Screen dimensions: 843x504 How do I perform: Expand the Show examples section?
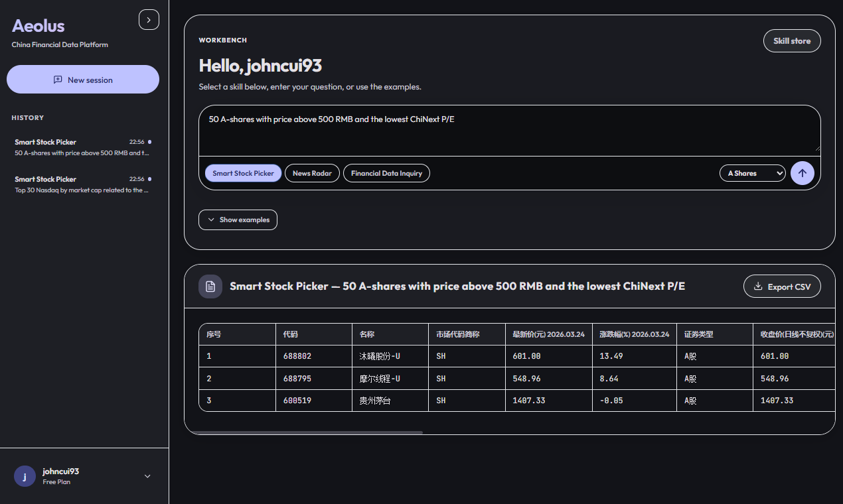(238, 220)
